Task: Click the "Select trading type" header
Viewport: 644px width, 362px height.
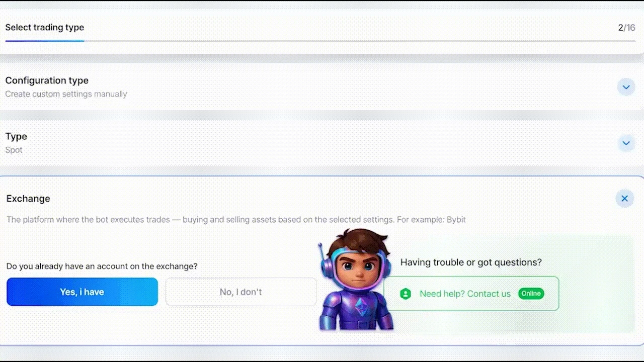Action: point(44,27)
